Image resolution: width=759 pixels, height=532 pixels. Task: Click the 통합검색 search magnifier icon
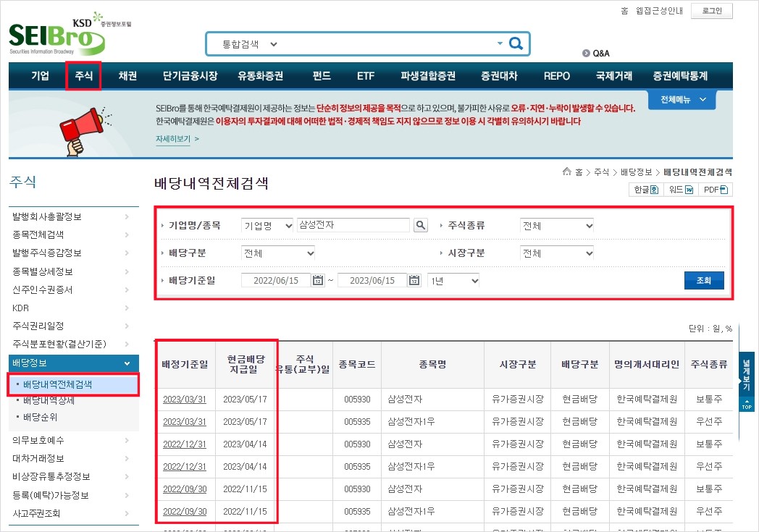[x=516, y=43]
